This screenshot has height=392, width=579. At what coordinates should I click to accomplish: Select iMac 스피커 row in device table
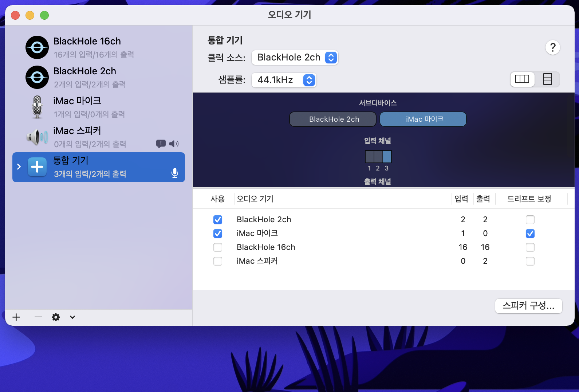pyautogui.click(x=384, y=261)
